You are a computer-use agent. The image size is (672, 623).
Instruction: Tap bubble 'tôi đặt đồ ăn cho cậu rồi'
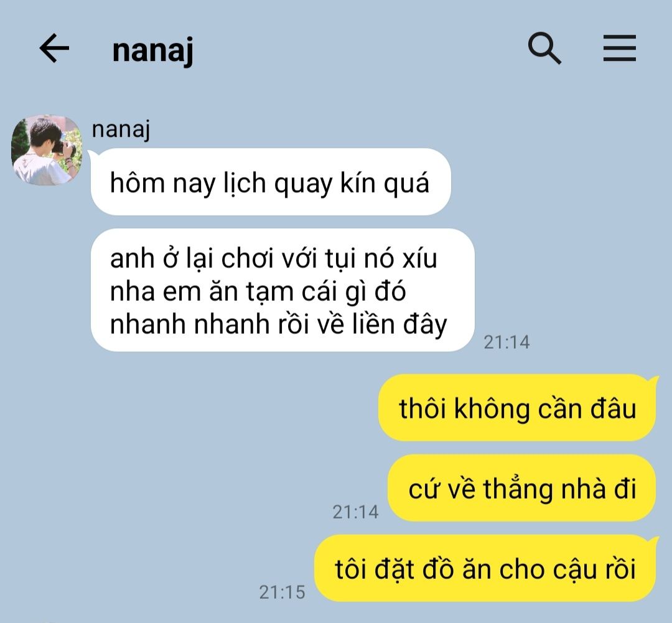pyautogui.click(x=486, y=568)
